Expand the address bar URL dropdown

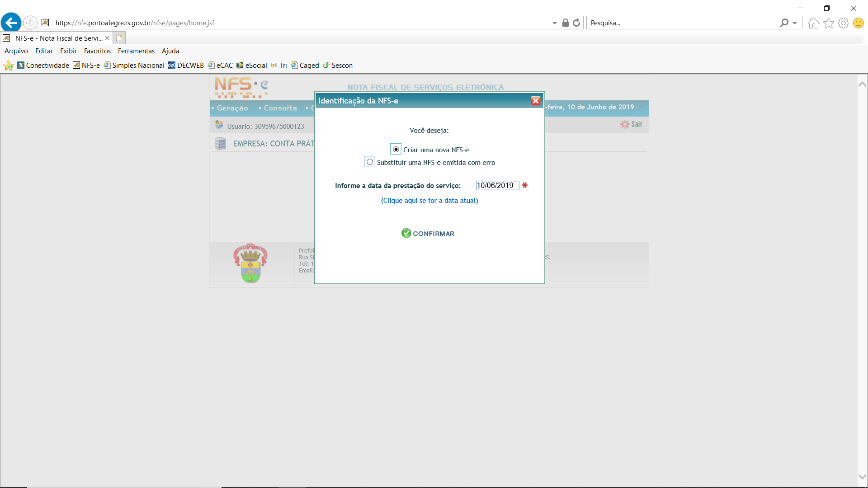click(554, 23)
